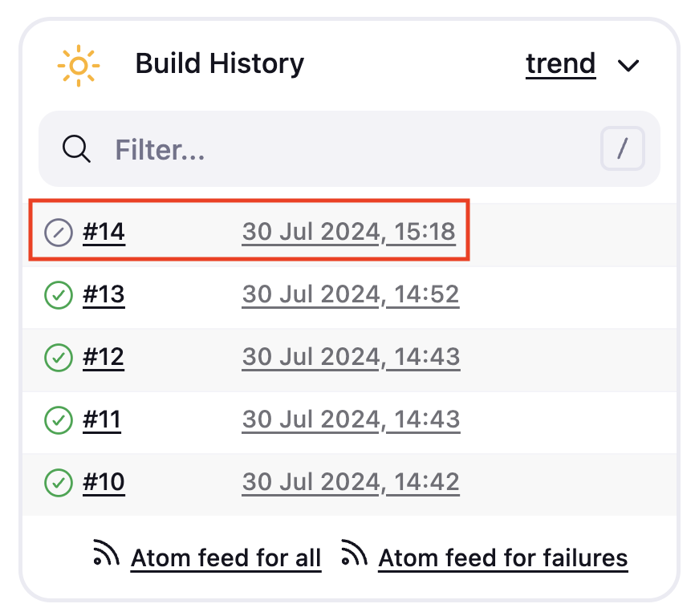The height and width of the screenshot is (616, 695).
Task: Focus the Filter builds input field
Action: [349, 149]
